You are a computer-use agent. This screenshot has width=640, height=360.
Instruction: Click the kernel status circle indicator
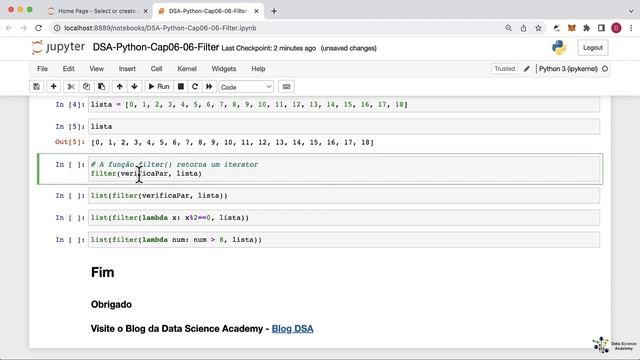(605, 69)
